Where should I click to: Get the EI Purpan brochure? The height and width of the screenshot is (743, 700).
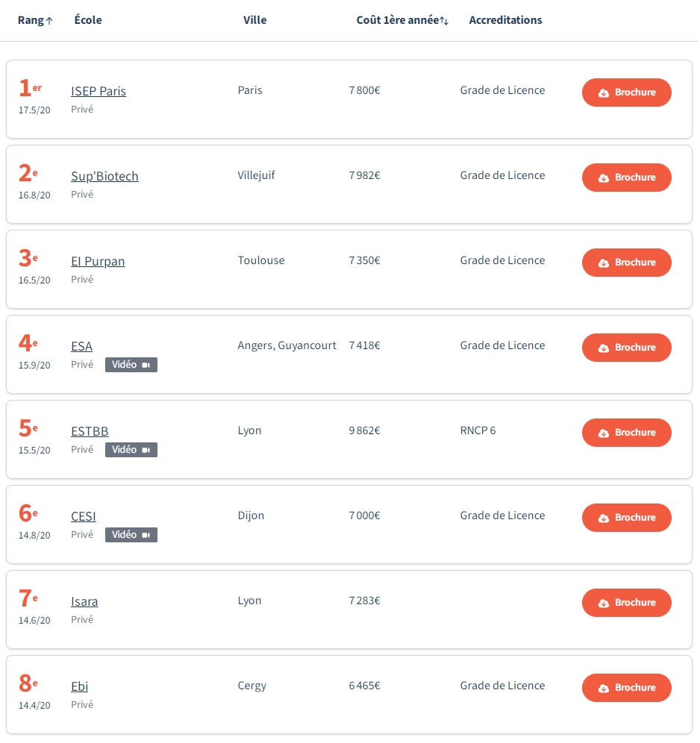click(x=626, y=263)
